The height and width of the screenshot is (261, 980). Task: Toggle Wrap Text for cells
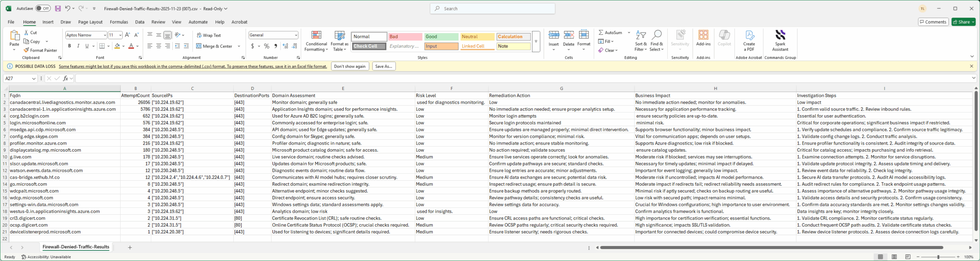click(x=209, y=35)
